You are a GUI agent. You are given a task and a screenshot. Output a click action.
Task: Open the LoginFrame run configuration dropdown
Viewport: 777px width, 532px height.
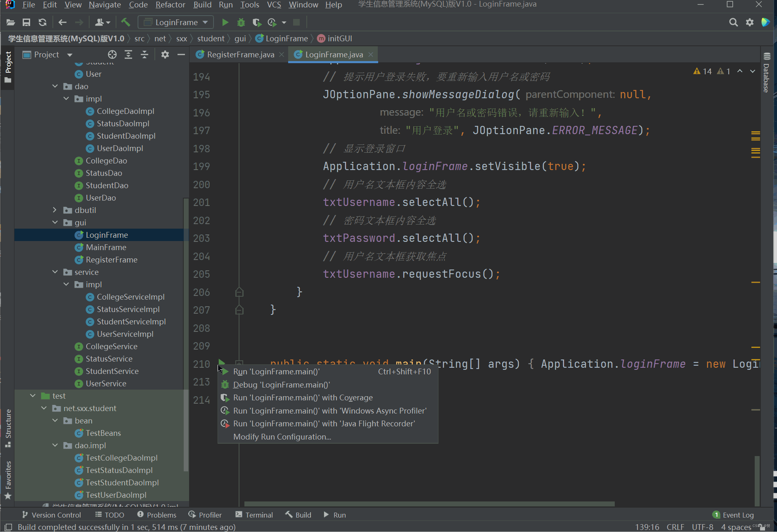[176, 22]
